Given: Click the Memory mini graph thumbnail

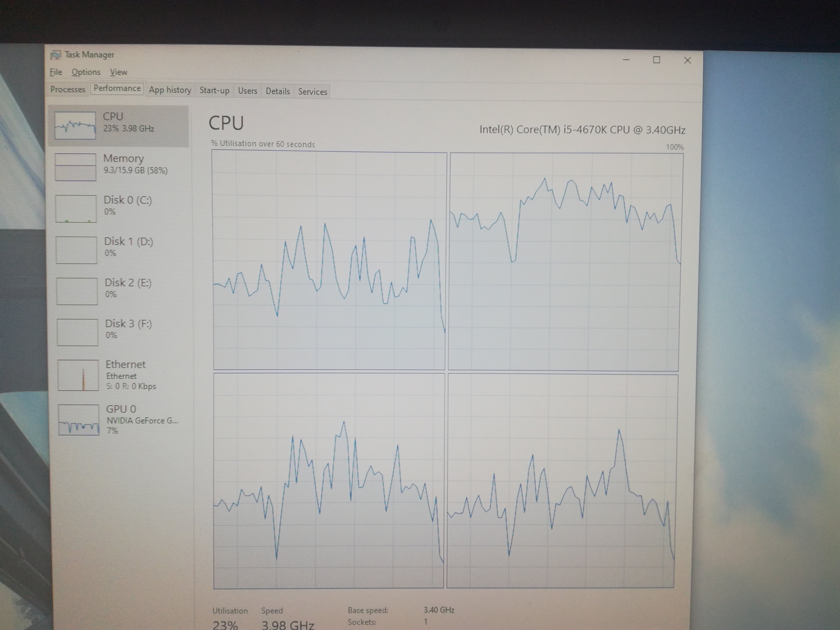Looking at the screenshot, I should [x=75, y=167].
